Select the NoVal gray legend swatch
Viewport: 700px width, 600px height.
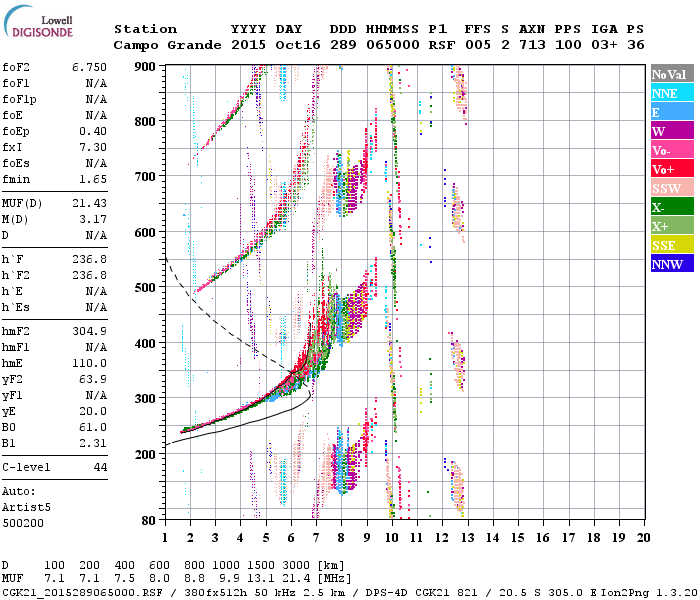672,74
